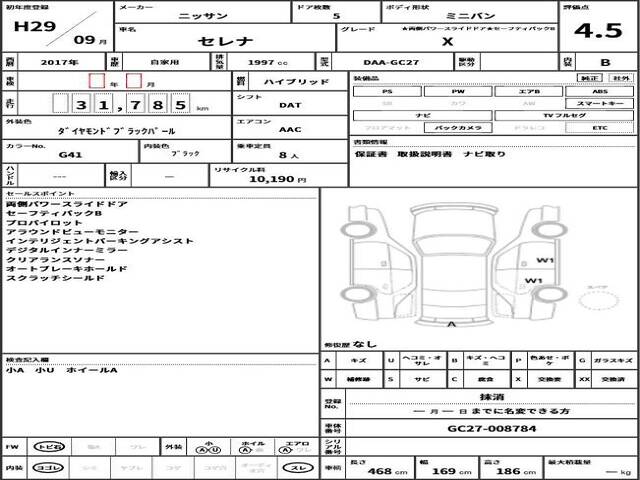
Task: Click the lower W1 damage marker
Action: click(533, 280)
